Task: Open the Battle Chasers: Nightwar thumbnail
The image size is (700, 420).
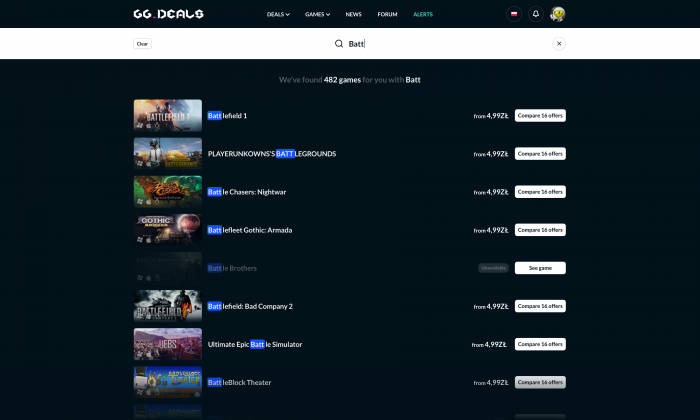Action: click(168, 191)
